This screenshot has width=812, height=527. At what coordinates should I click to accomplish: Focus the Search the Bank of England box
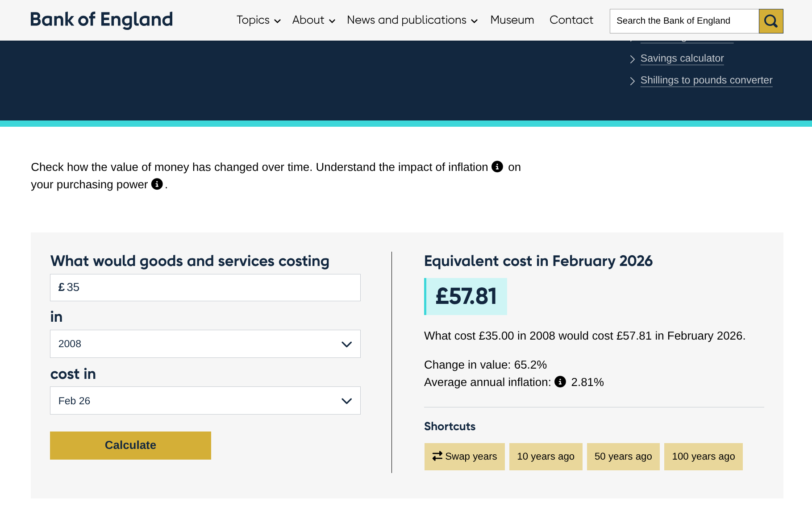684,21
